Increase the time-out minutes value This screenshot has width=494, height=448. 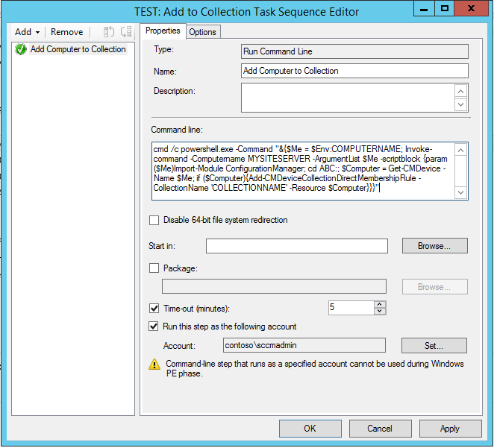click(x=380, y=304)
